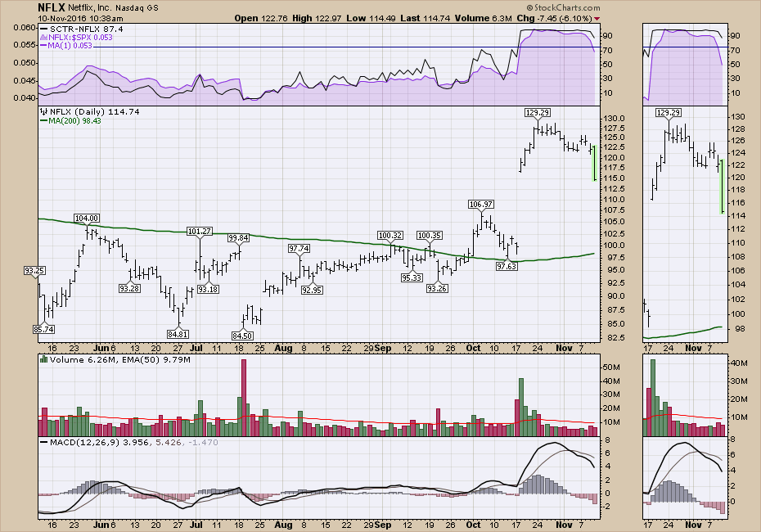Screen dimensions: 761x532
Task: Click the 'MA(1) 0.053' legend entry
Action: click(66, 46)
